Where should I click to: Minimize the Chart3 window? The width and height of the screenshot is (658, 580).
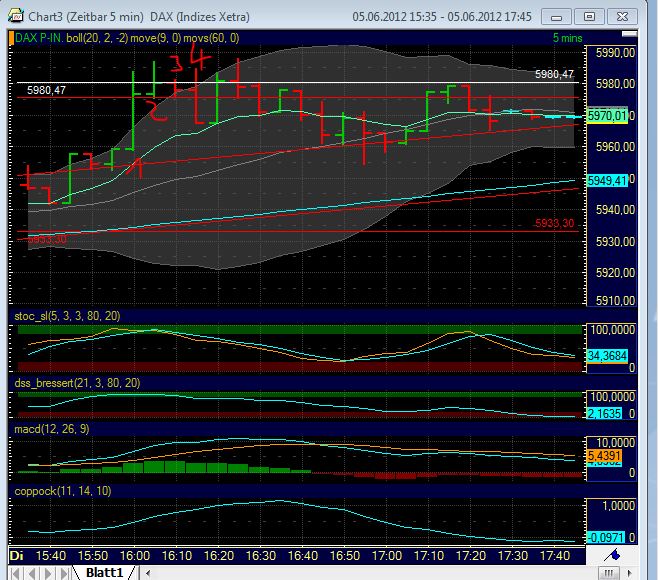556,17
